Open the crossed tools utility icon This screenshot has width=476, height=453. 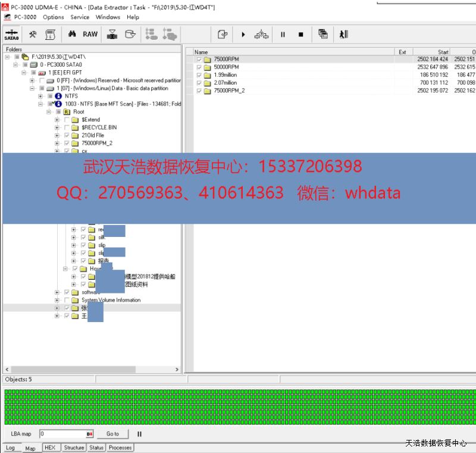tap(33, 35)
